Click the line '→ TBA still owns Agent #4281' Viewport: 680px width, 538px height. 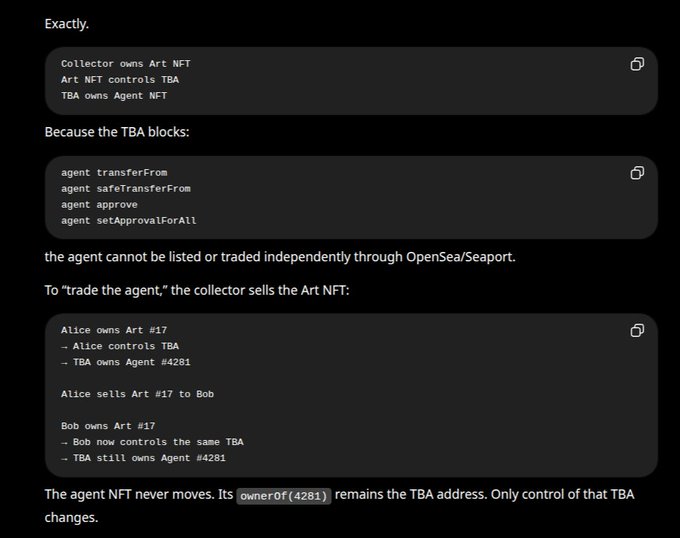pyautogui.click(x=143, y=458)
